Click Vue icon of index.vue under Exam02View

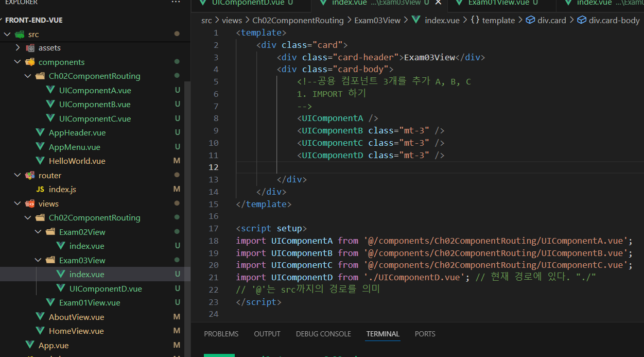(61, 246)
